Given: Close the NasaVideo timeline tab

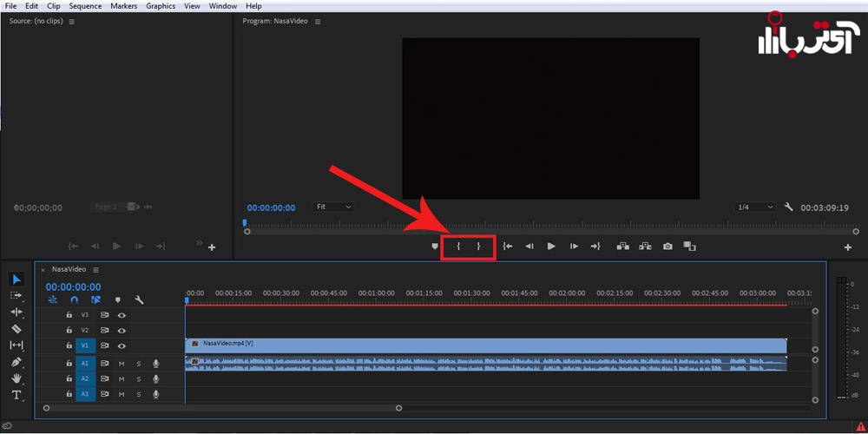Looking at the screenshot, I should [43, 270].
